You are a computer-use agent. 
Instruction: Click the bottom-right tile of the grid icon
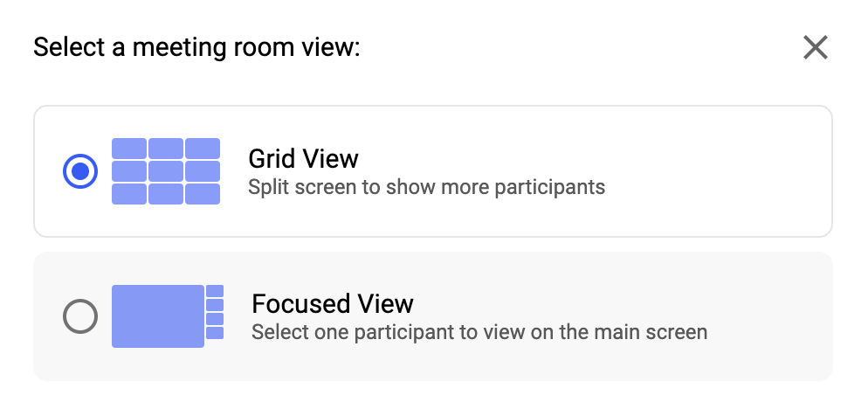tap(203, 194)
